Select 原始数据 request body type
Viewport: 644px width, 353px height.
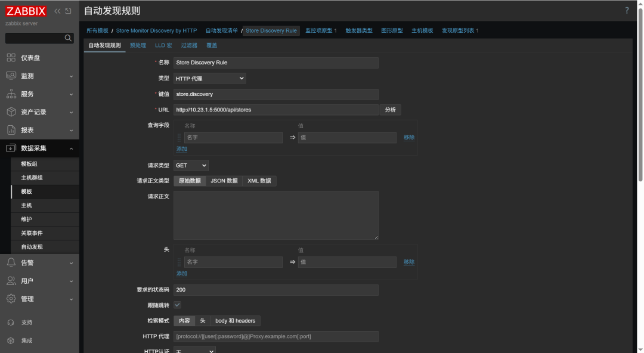190,181
